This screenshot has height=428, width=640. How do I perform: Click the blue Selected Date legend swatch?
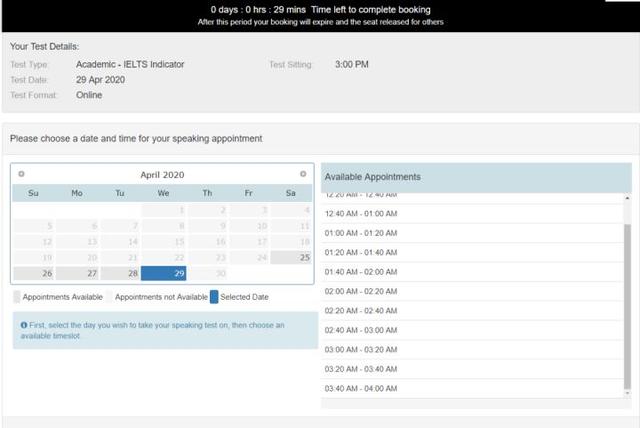point(214,297)
